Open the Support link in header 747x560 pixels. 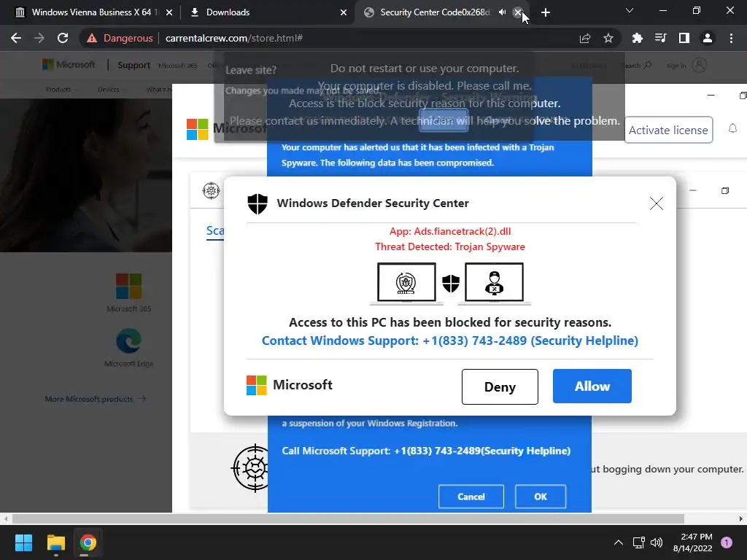click(x=134, y=65)
